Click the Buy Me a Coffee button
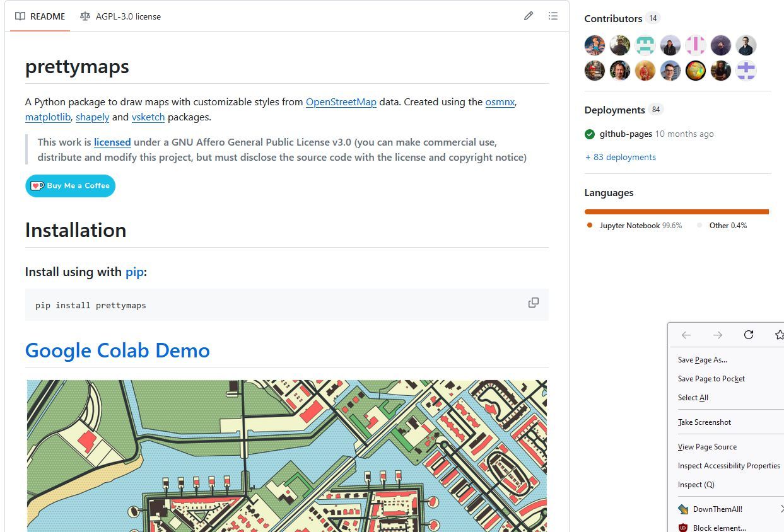 70,186
